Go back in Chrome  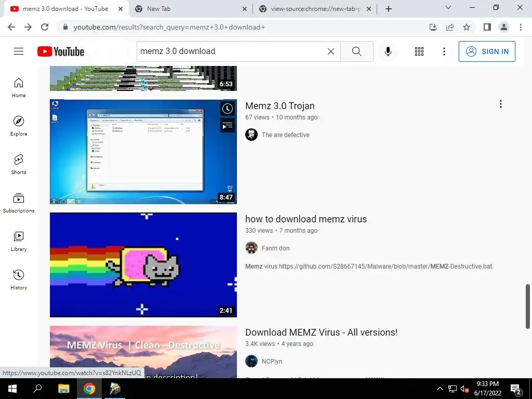tap(11, 27)
